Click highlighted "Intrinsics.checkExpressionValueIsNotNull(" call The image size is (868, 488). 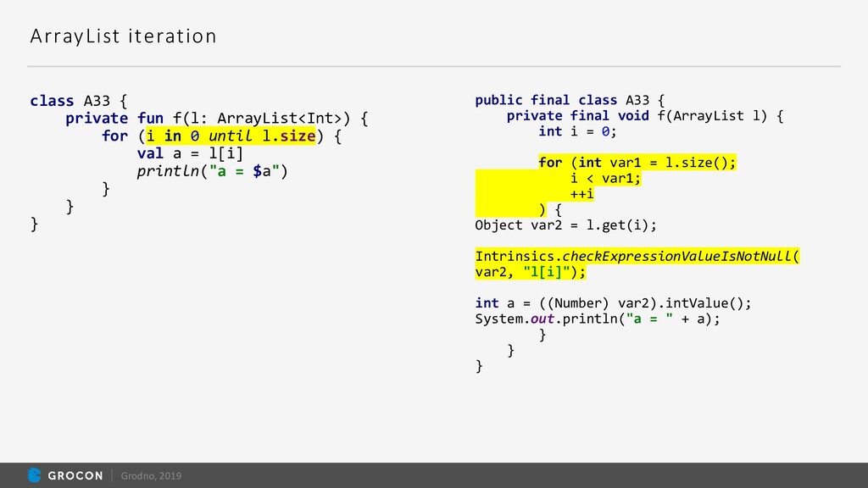[637, 256]
